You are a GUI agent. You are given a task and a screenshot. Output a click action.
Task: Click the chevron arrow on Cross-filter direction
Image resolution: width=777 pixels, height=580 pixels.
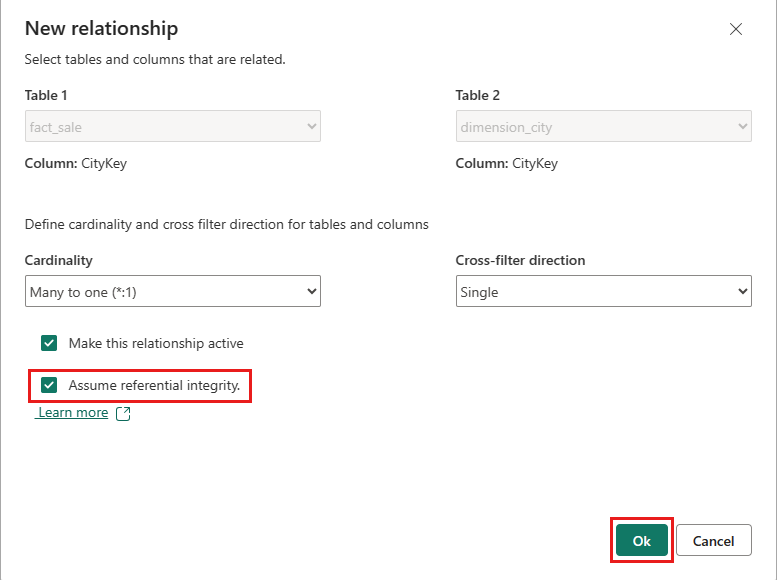click(x=742, y=292)
